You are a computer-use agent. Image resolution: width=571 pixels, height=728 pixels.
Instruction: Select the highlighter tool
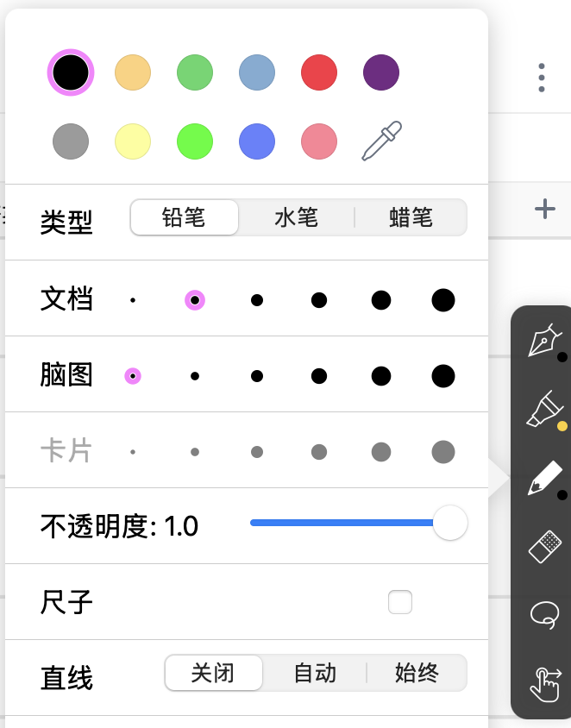pos(545,408)
